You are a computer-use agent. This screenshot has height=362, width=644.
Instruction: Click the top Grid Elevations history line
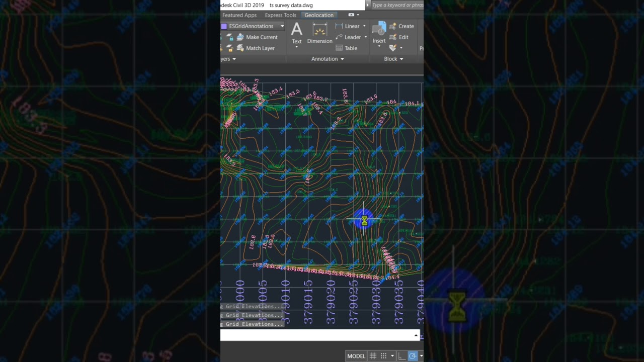coord(253,306)
